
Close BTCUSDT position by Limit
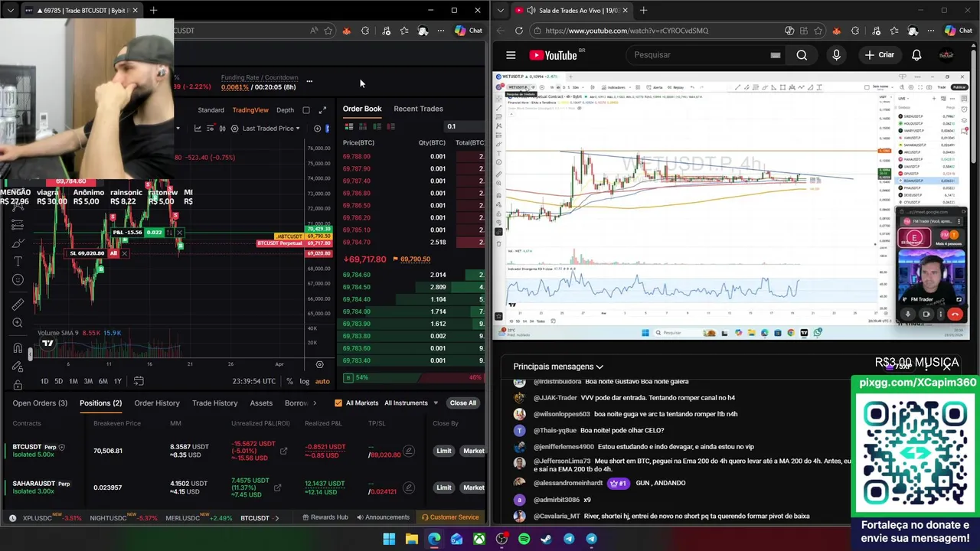coord(444,451)
